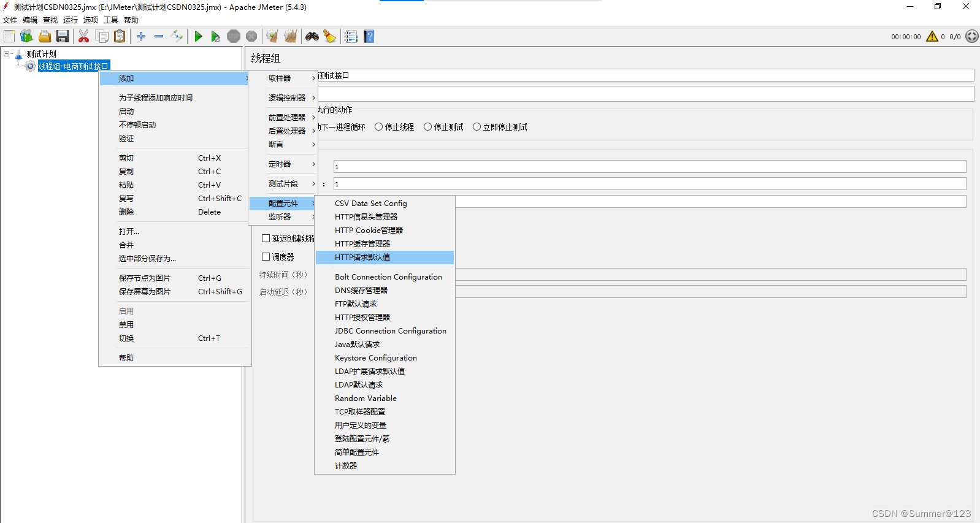Choose CSV Data Set Config
Viewport: 980px width, 523px height.
pyautogui.click(x=385, y=204)
